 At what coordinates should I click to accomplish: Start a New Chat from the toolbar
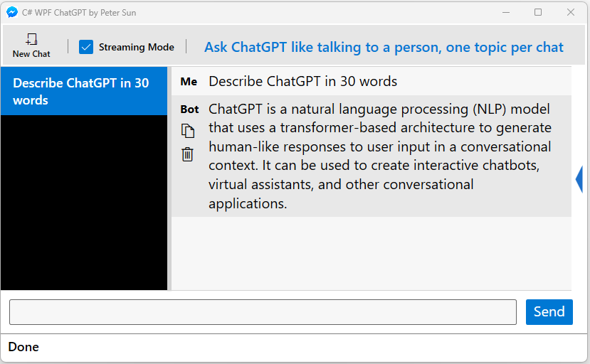(x=31, y=46)
